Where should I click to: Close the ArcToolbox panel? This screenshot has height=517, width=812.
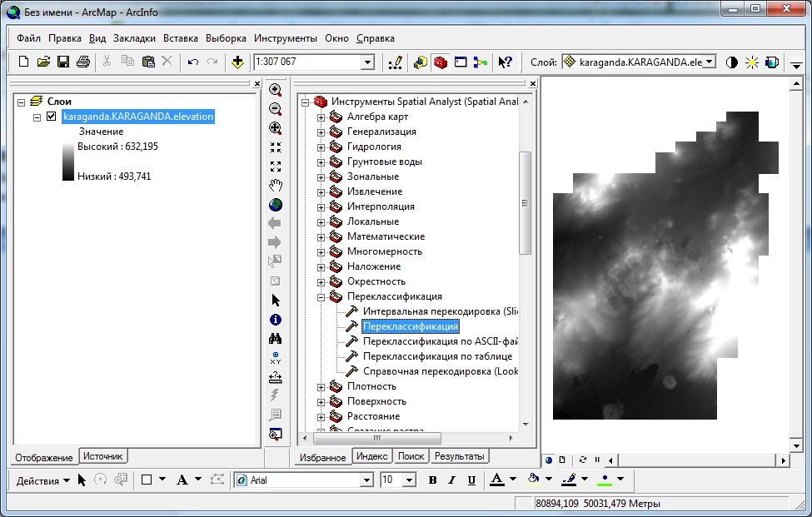click(x=533, y=82)
